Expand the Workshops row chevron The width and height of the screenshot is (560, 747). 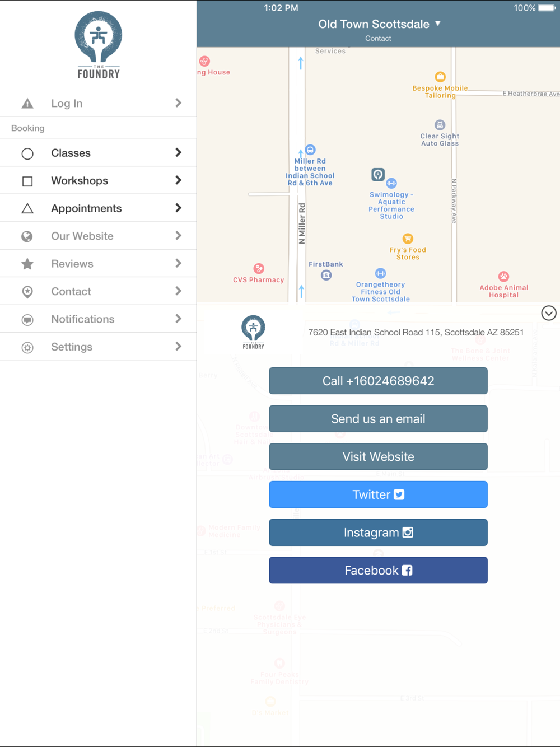click(178, 180)
